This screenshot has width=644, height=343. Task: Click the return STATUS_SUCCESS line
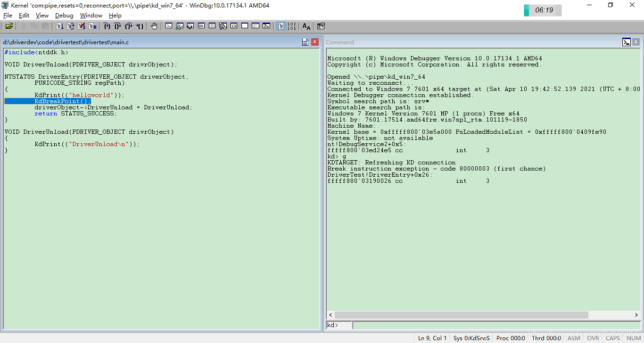click(x=75, y=114)
